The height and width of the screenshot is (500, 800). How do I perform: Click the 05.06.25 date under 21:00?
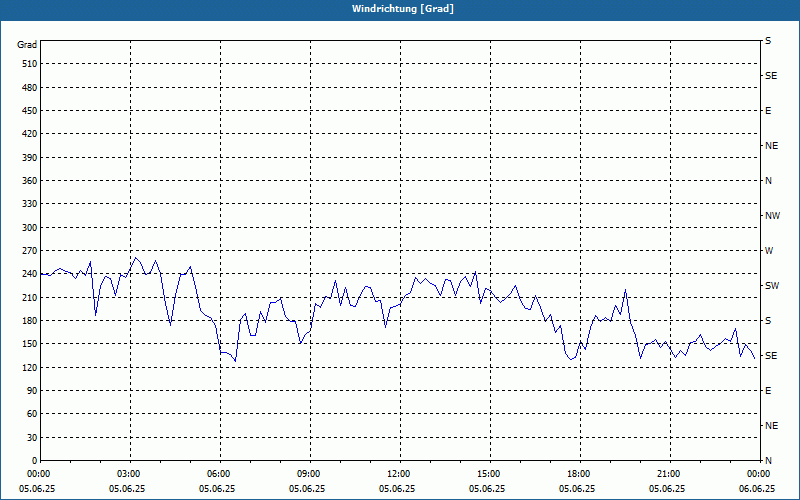point(667,489)
